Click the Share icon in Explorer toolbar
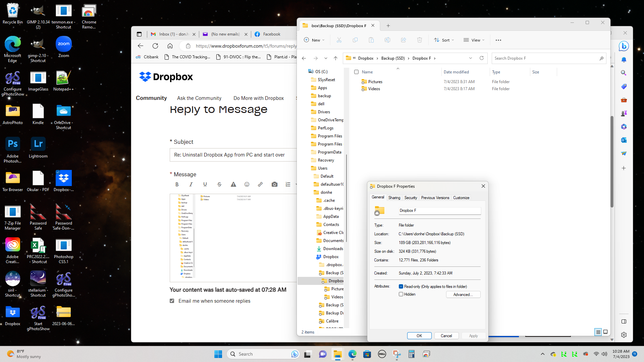The width and height of the screenshot is (644, 362). (404, 40)
